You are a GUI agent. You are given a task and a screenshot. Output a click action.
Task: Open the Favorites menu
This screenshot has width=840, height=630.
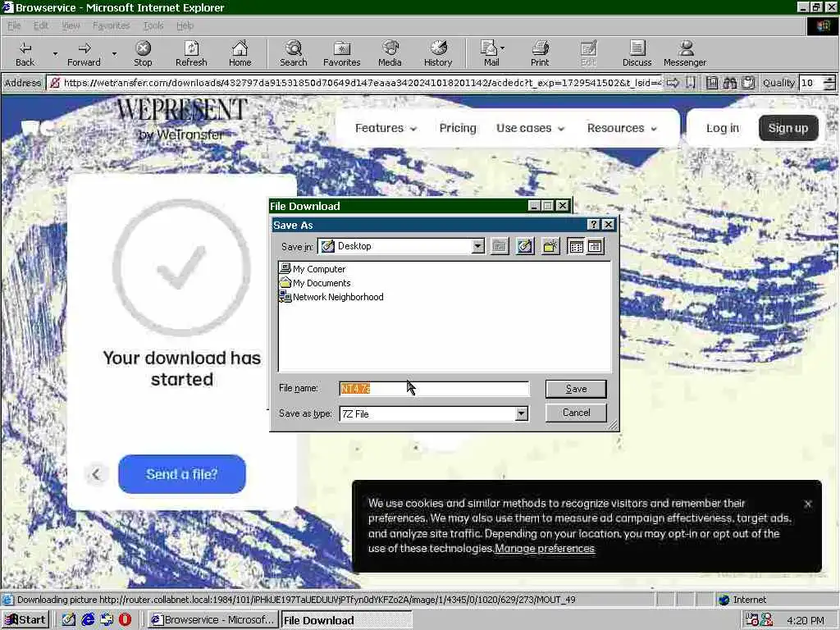(111, 25)
